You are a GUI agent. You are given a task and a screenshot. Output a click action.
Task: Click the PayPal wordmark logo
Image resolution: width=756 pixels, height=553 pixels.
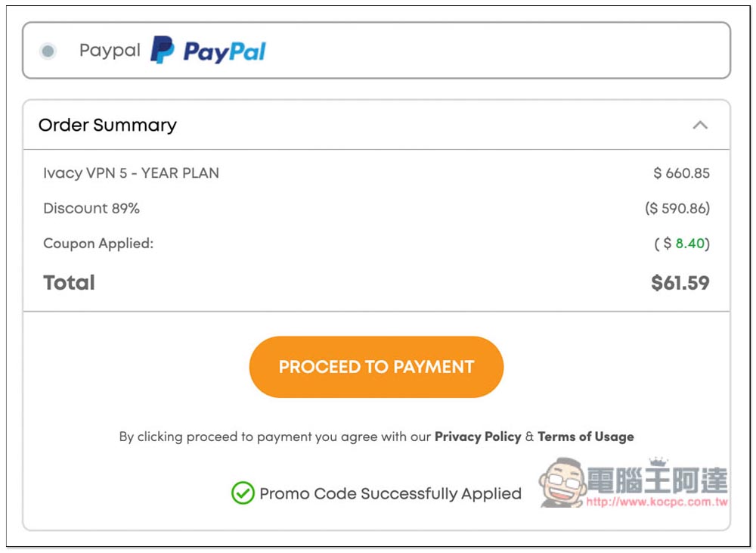pyautogui.click(x=225, y=51)
